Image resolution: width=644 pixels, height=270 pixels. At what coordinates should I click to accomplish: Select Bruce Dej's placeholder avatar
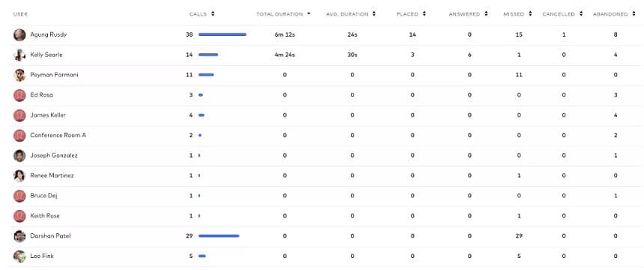click(19, 196)
